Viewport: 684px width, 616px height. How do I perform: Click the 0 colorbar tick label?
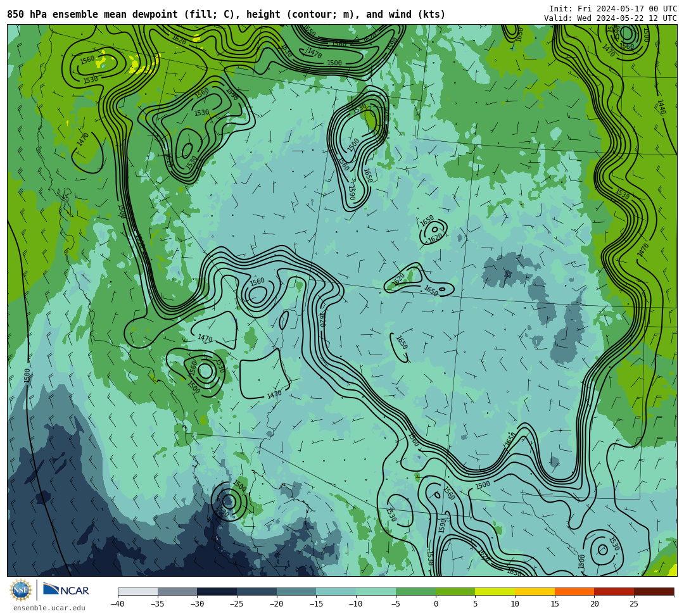coord(436,604)
